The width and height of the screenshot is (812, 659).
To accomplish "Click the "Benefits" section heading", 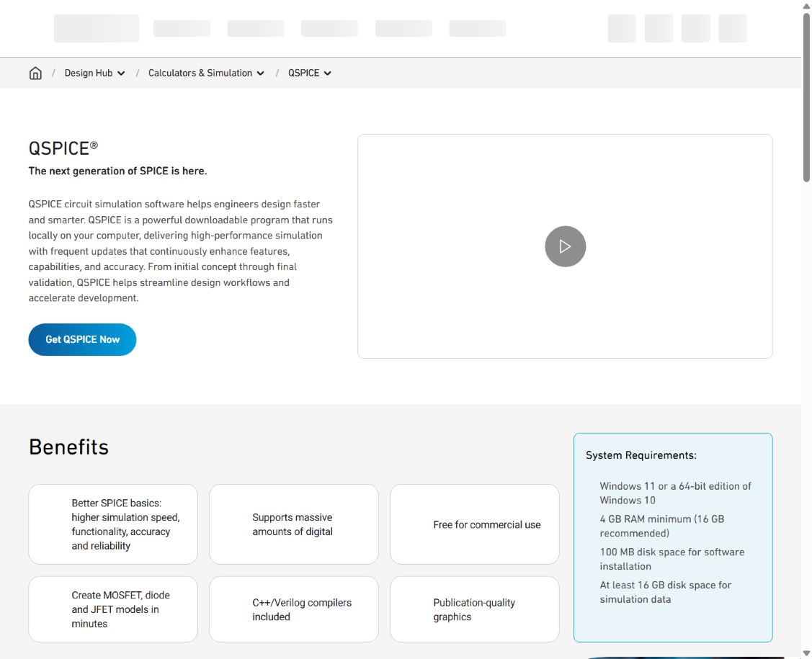I will (69, 447).
